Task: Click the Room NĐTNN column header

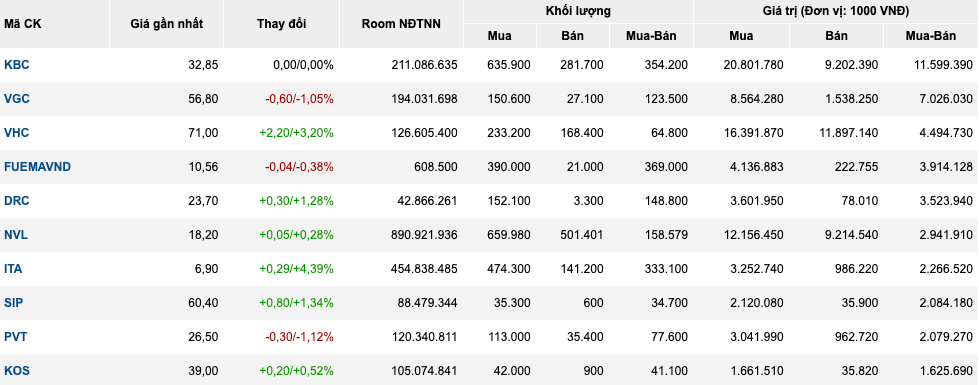Action: pyautogui.click(x=401, y=24)
